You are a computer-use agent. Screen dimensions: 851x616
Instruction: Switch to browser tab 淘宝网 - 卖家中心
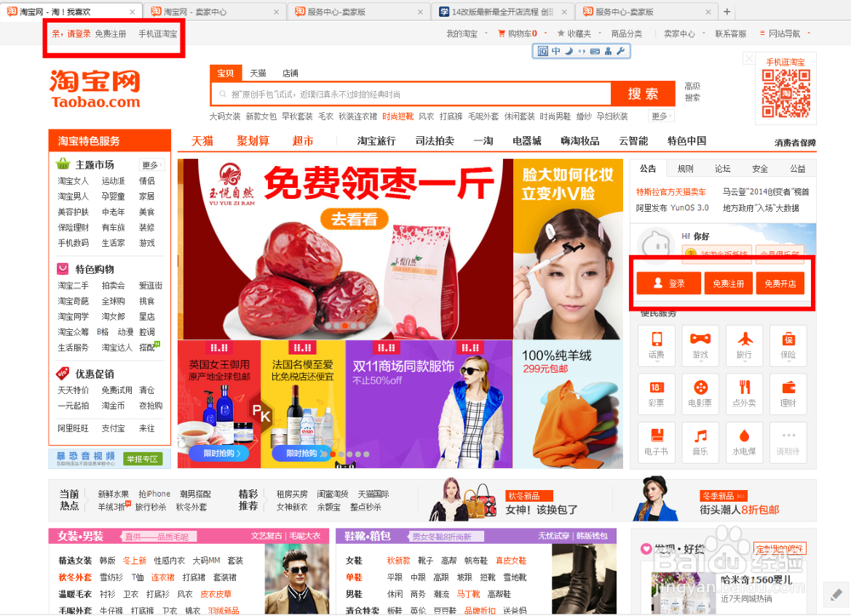(214, 11)
